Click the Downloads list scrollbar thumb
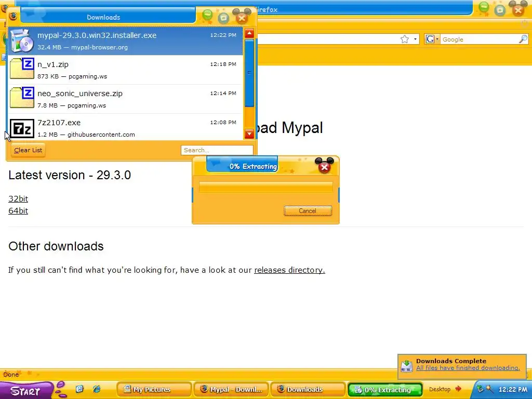 (x=249, y=73)
